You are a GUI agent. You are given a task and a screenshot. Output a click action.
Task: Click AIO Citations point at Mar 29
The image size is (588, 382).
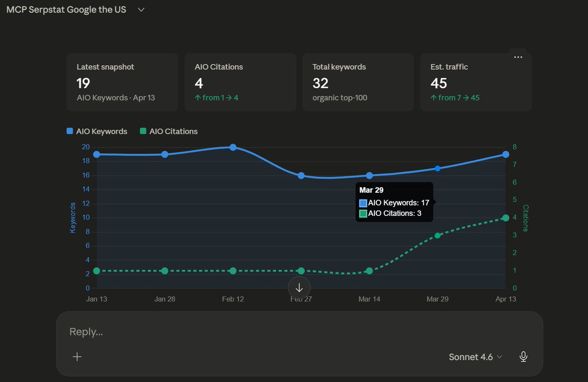point(438,235)
